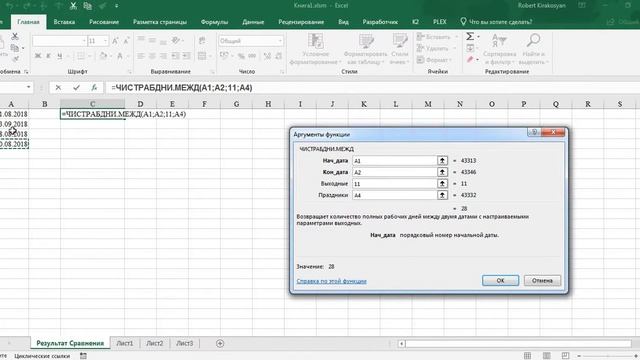The width and height of the screenshot is (640, 360).
Task: Open the Число group dialog launcher
Action: [282, 72]
